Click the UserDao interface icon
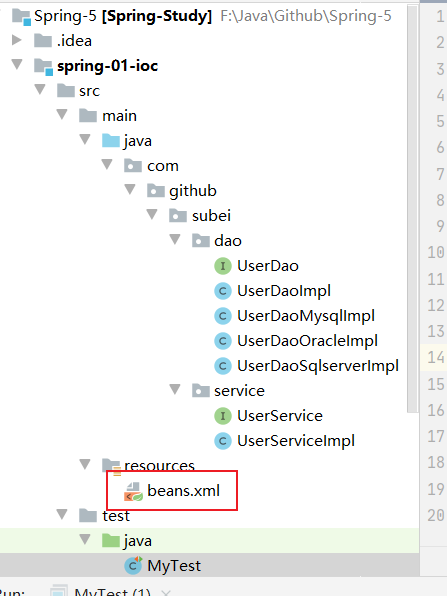 coord(223,266)
